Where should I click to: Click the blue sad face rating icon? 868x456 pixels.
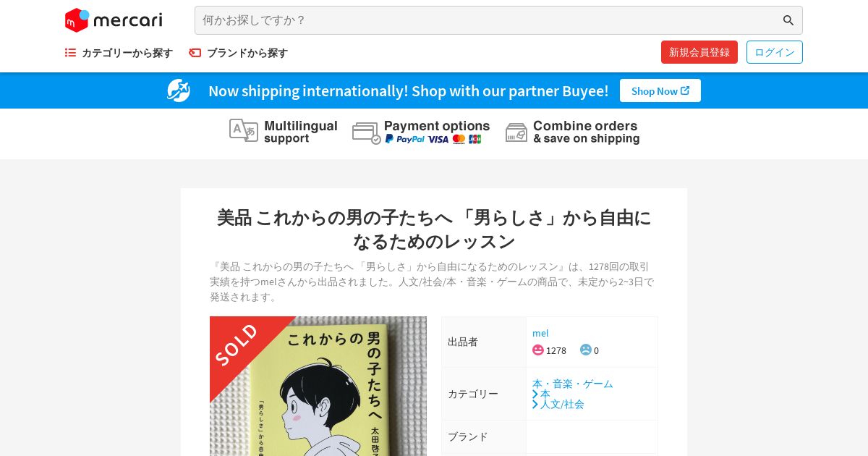pyautogui.click(x=586, y=350)
